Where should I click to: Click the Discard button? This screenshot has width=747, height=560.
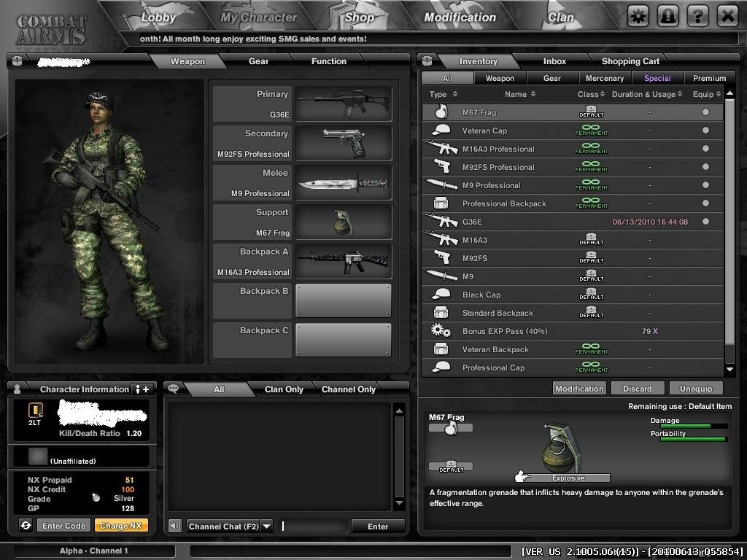638,389
